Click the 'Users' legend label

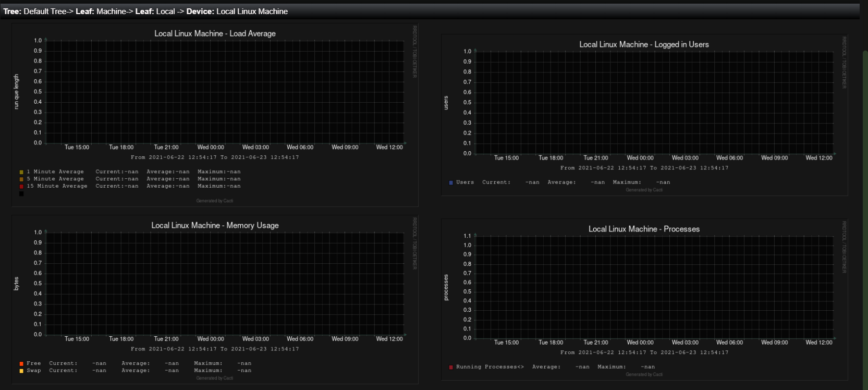pos(465,182)
